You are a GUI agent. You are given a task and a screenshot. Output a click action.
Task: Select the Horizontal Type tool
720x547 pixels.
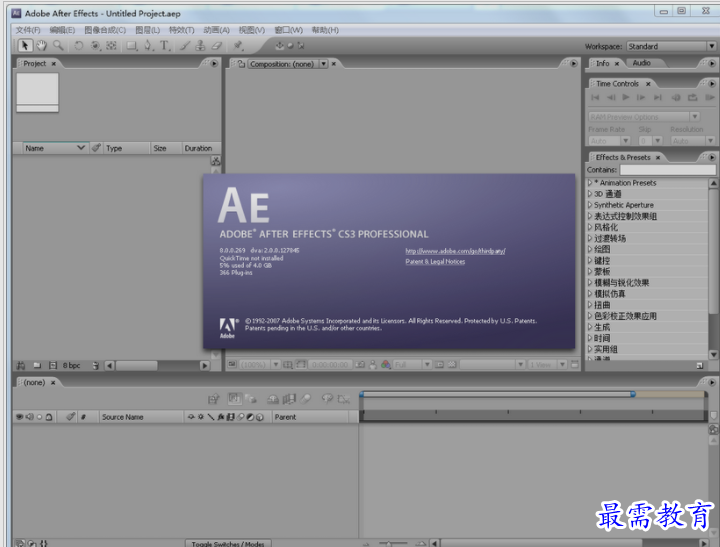(x=164, y=45)
